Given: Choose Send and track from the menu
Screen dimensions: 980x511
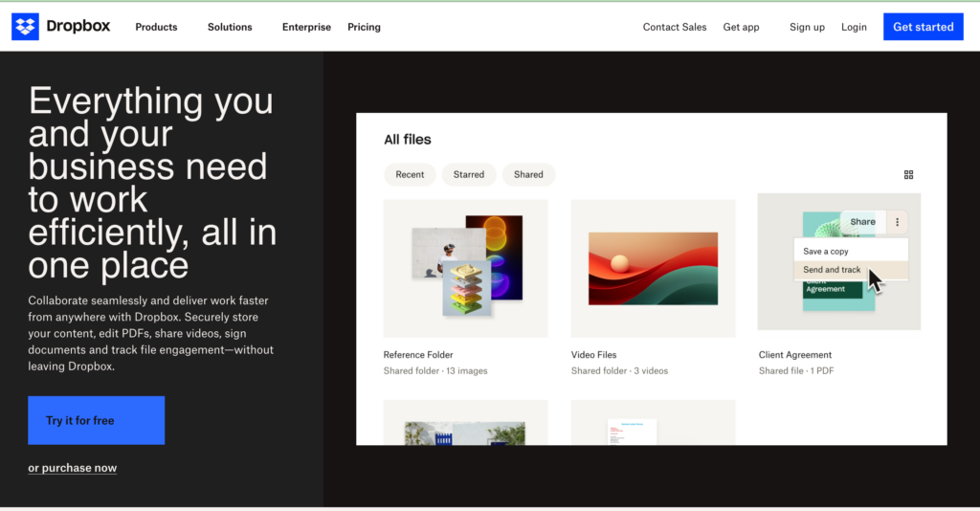Looking at the screenshot, I should click(851, 270).
